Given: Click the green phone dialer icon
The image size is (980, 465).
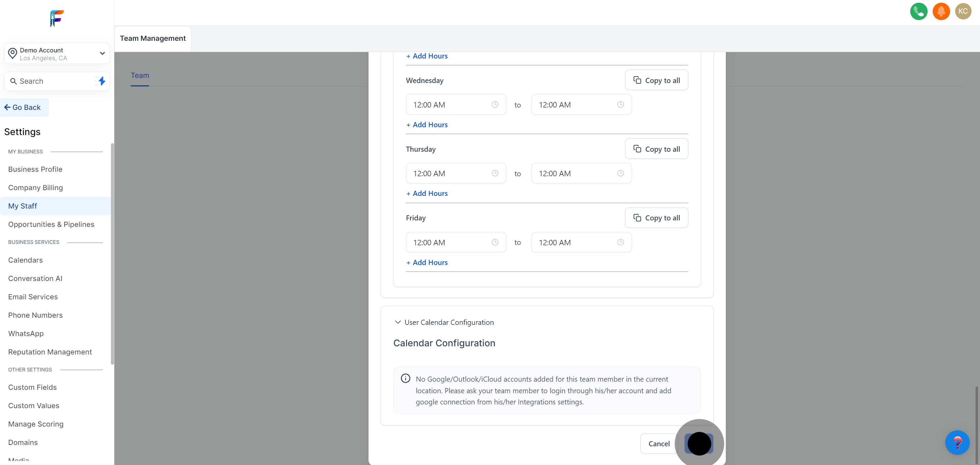Looking at the screenshot, I should [918, 12].
